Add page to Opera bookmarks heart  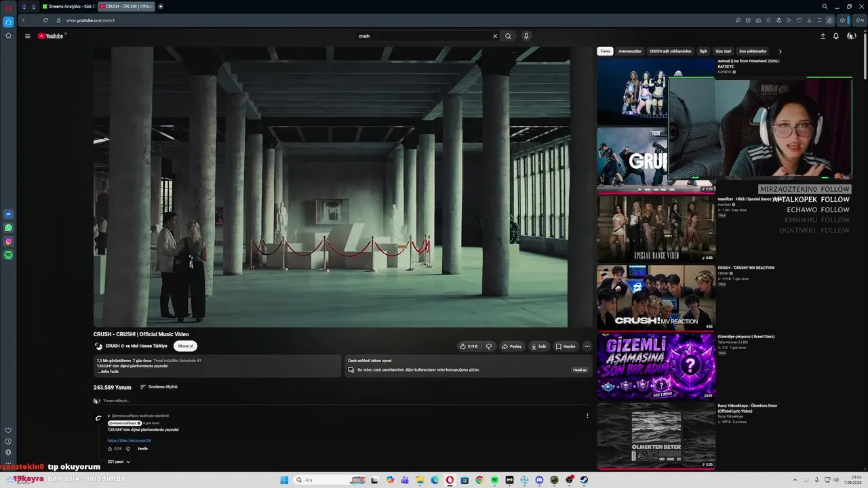pyautogui.click(x=799, y=20)
